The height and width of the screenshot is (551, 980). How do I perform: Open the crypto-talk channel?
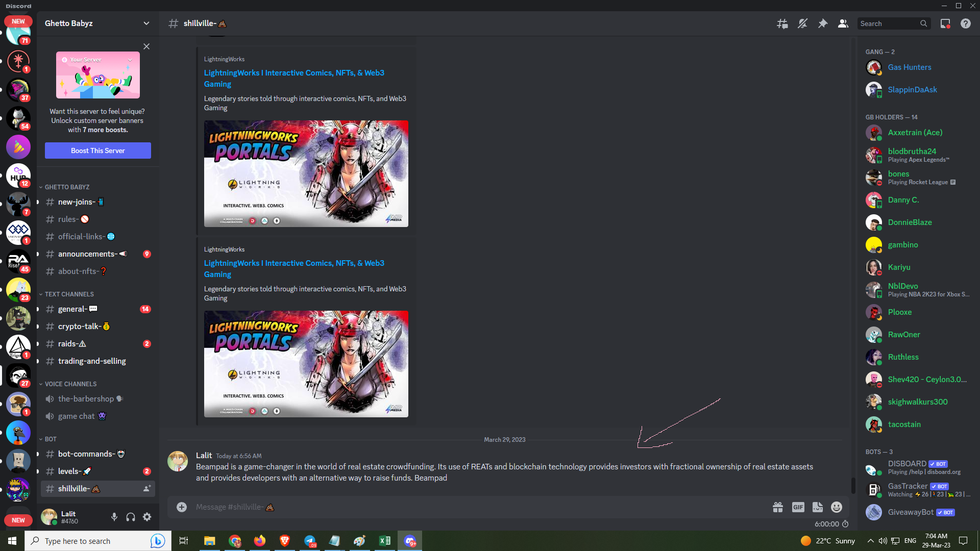pos(98,327)
